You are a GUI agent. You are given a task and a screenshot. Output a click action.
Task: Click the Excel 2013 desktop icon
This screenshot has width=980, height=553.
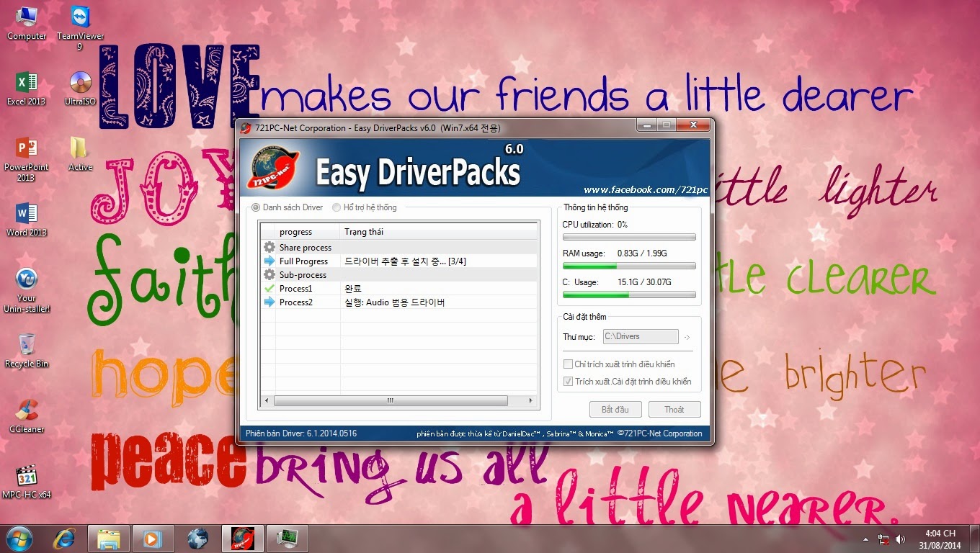point(27,84)
